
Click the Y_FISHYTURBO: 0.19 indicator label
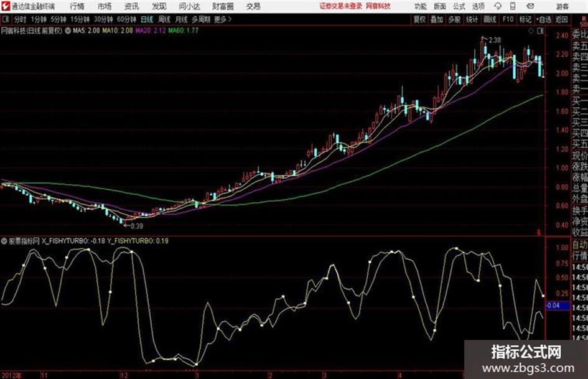(x=138, y=241)
